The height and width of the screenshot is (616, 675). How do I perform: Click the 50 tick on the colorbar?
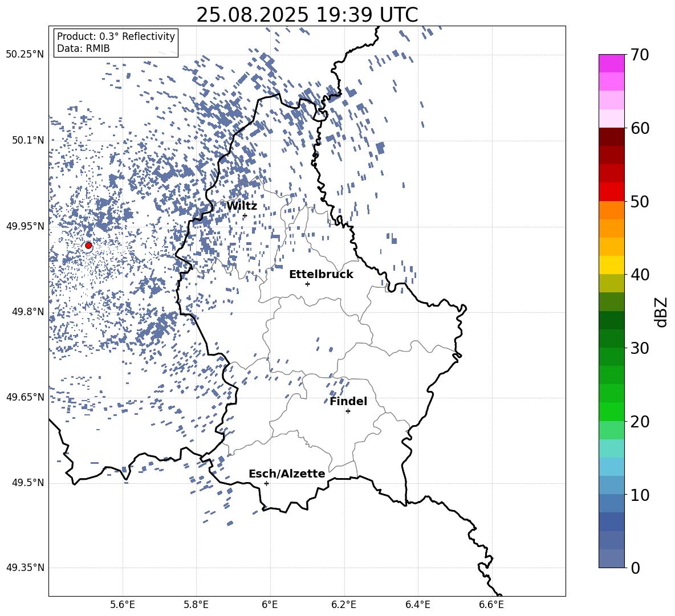tap(640, 201)
